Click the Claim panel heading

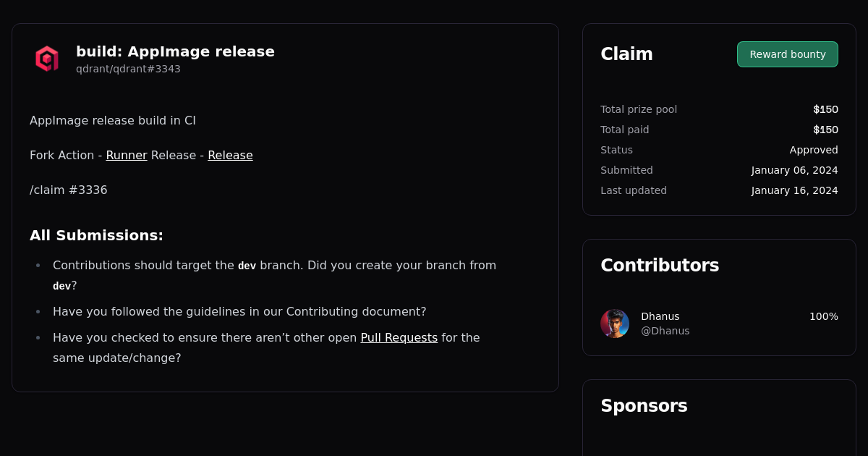[626, 54]
